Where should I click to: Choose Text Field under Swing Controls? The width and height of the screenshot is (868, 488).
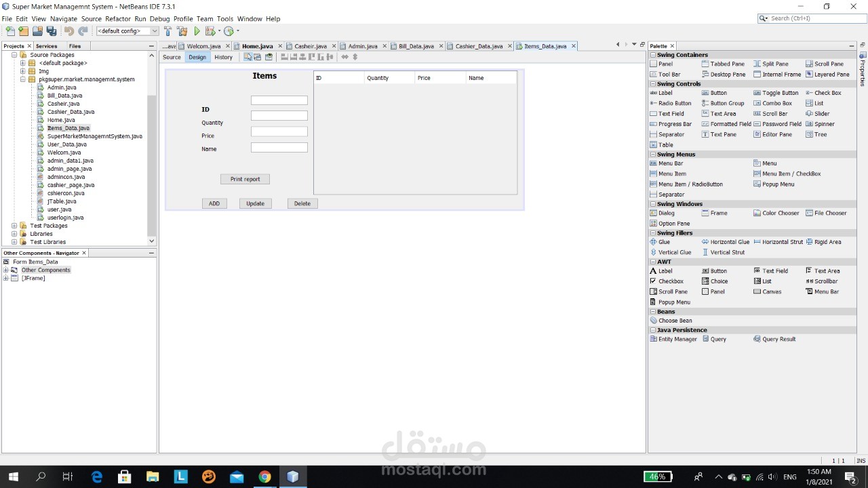pyautogui.click(x=667, y=114)
